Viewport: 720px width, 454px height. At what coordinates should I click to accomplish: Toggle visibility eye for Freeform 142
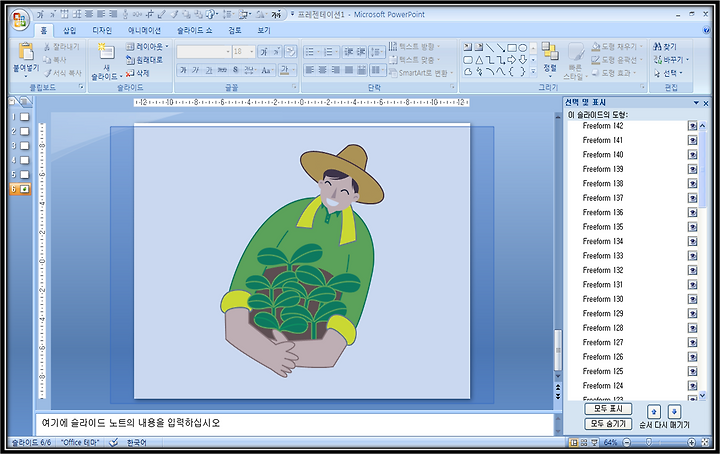point(692,126)
